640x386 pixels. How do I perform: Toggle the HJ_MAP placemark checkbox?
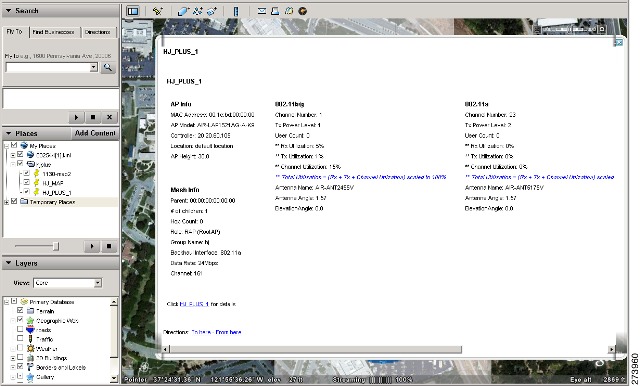pos(27,182)
